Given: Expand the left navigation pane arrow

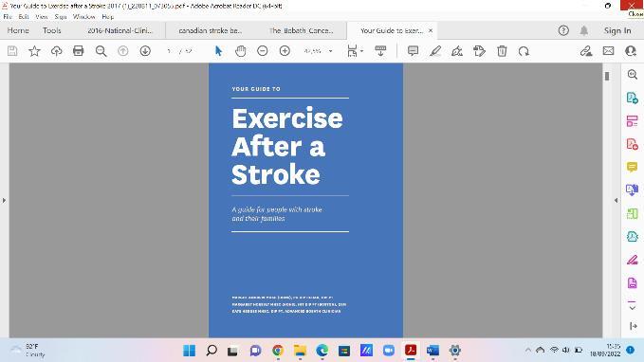Looking at the screenshot, I should [4, 200].
